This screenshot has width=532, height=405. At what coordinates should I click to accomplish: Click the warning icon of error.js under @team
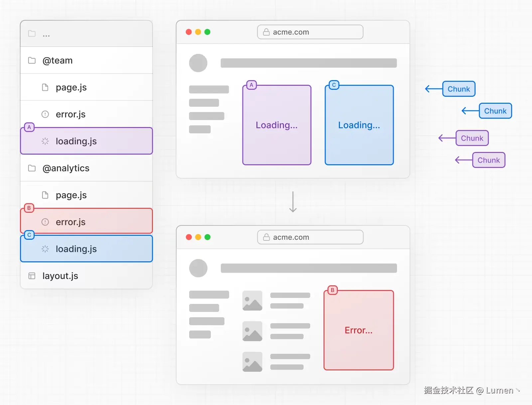coord(45,114)
